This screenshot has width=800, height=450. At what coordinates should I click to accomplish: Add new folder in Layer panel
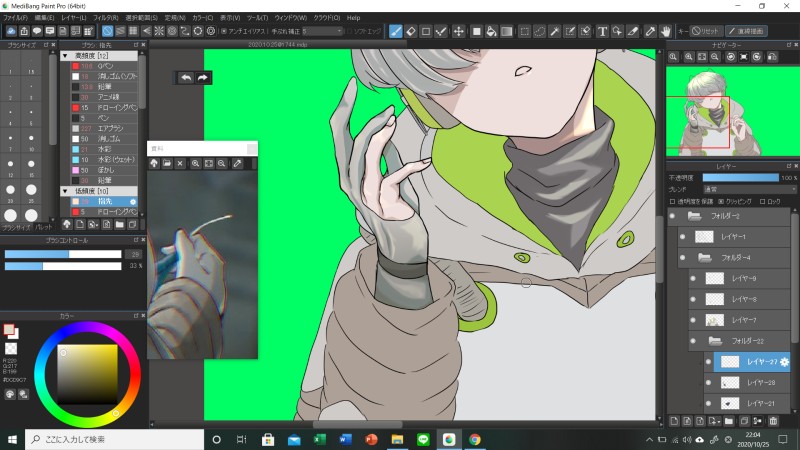(x=729, y=421)
